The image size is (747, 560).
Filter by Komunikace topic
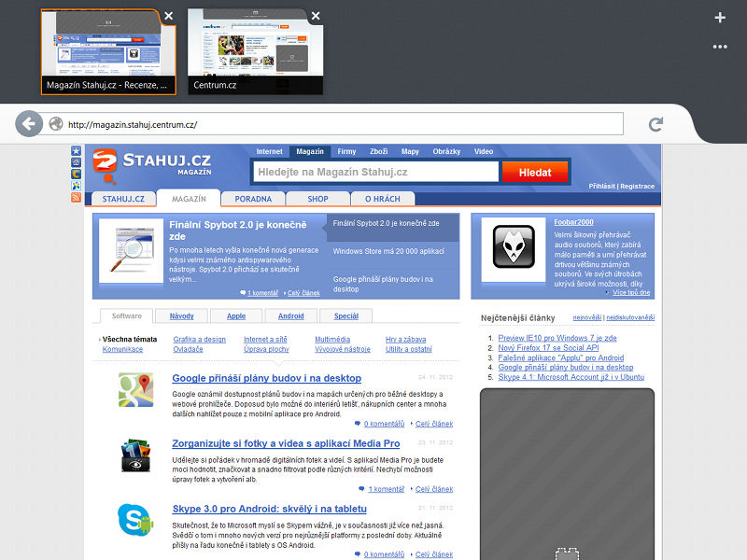122,349
